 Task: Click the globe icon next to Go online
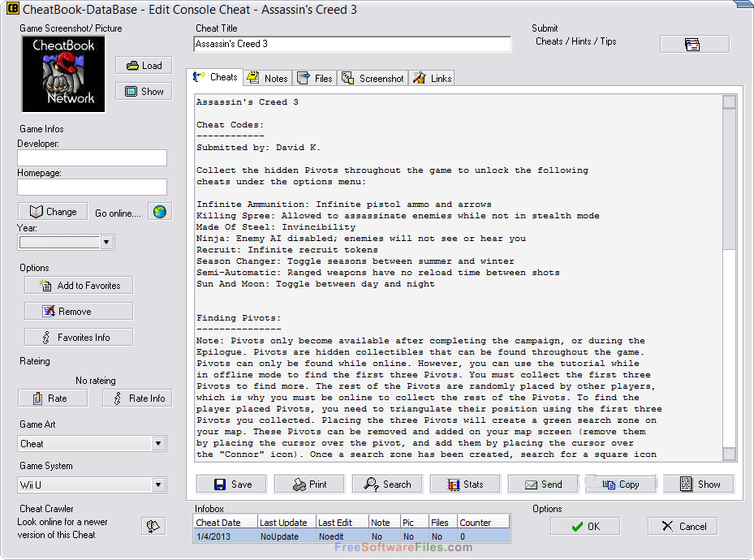160,212
